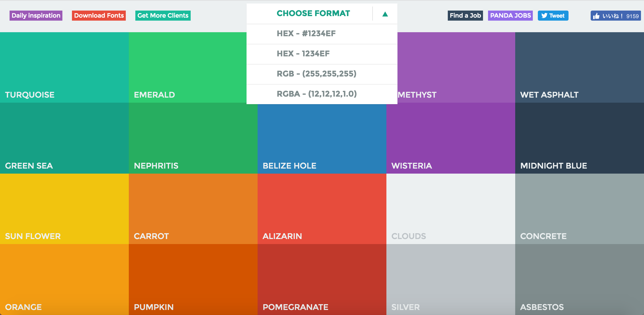Select RGB - (255,255,255) format

pos(317,74)
